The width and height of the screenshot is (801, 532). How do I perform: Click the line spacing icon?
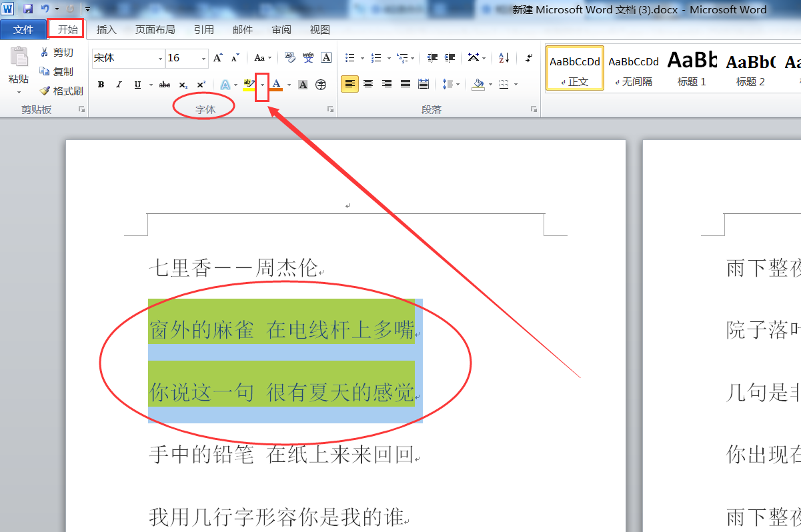pos(447,85)
